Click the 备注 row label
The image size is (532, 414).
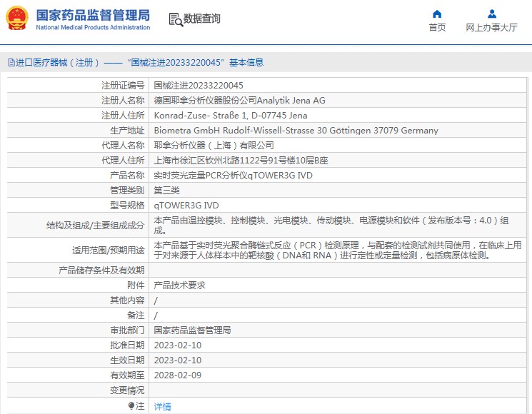(136, 315)
